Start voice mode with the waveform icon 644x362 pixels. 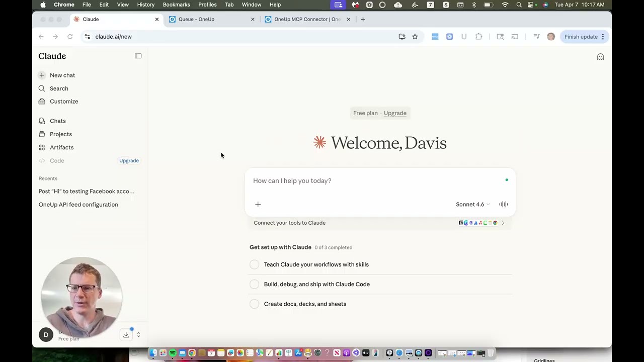[504, 204]
